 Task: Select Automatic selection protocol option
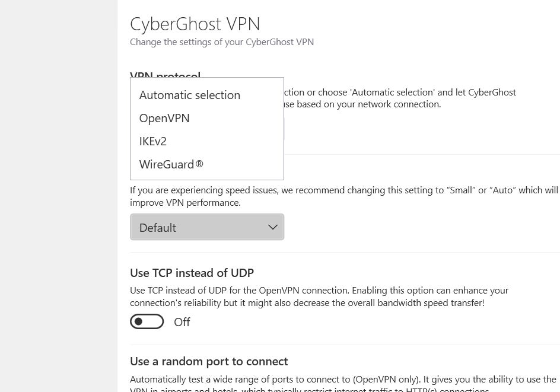click(189, 95)
